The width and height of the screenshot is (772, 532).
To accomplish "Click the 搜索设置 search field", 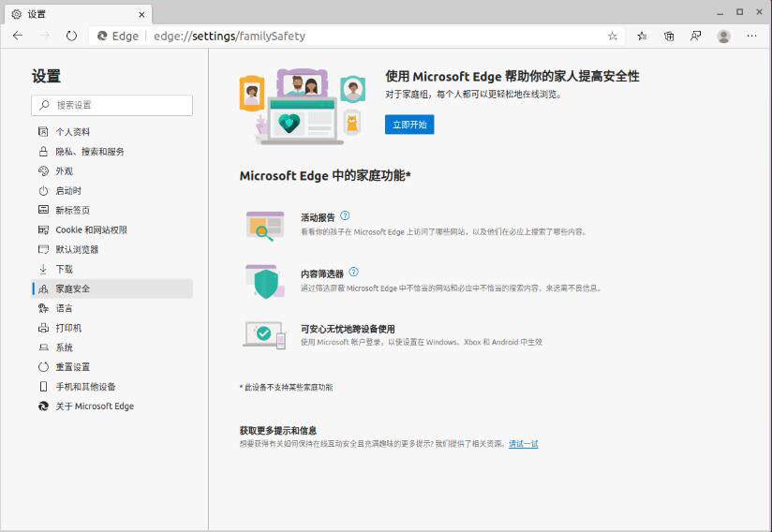I will coord(112,105).
